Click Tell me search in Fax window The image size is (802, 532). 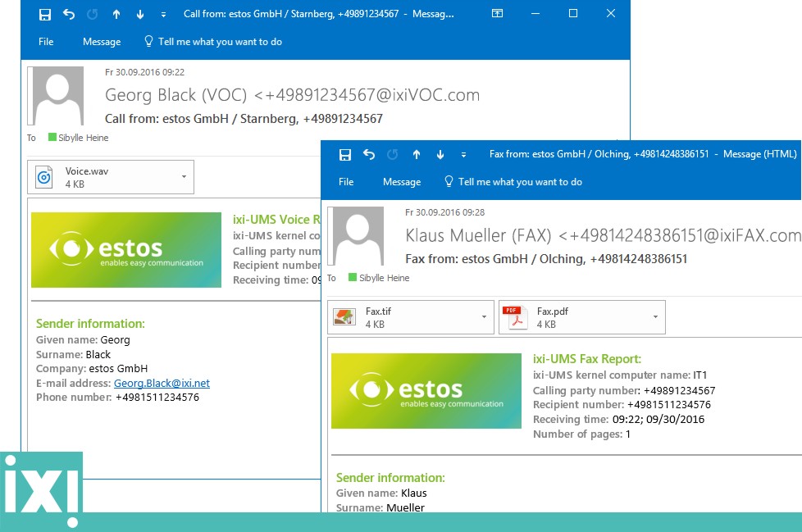coord(513,182)
